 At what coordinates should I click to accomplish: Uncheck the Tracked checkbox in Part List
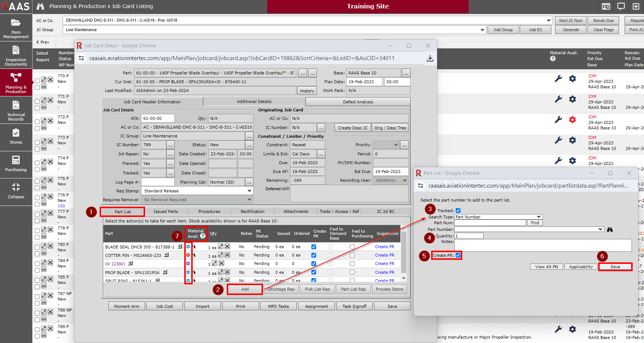point(458,211)
